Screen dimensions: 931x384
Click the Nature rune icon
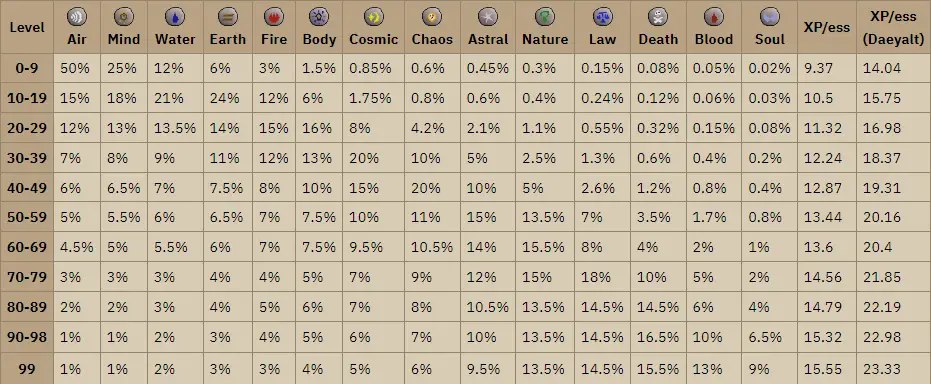point(544,17)
